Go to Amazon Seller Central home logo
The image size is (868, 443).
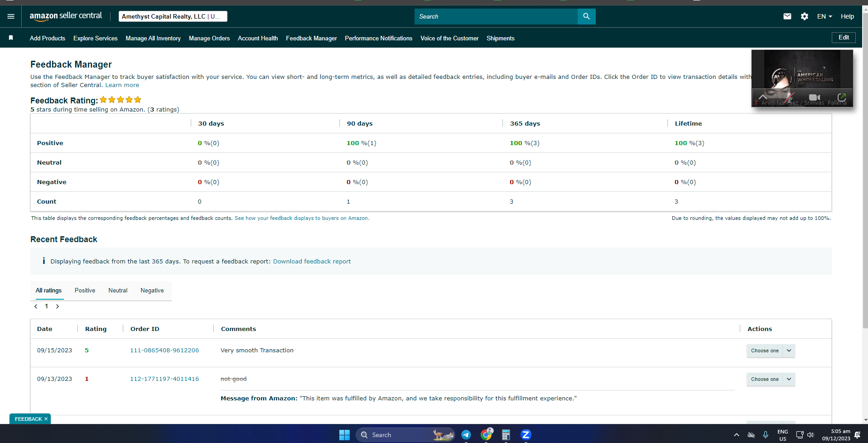pos(66,16)
